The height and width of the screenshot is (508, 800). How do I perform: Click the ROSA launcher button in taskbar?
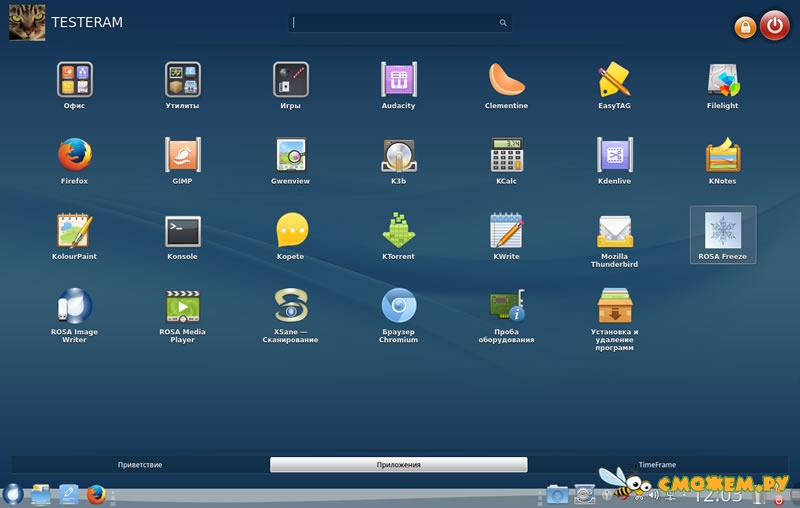(13, 494)
